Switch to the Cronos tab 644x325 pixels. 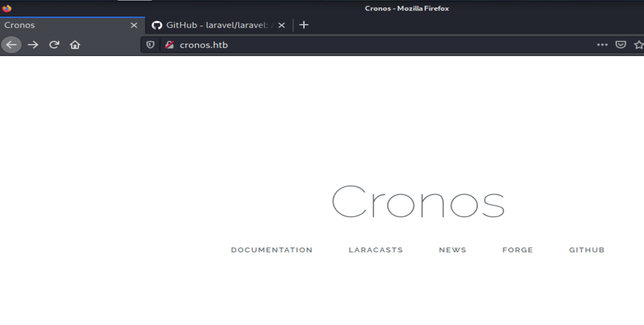[x=66, y=25]
